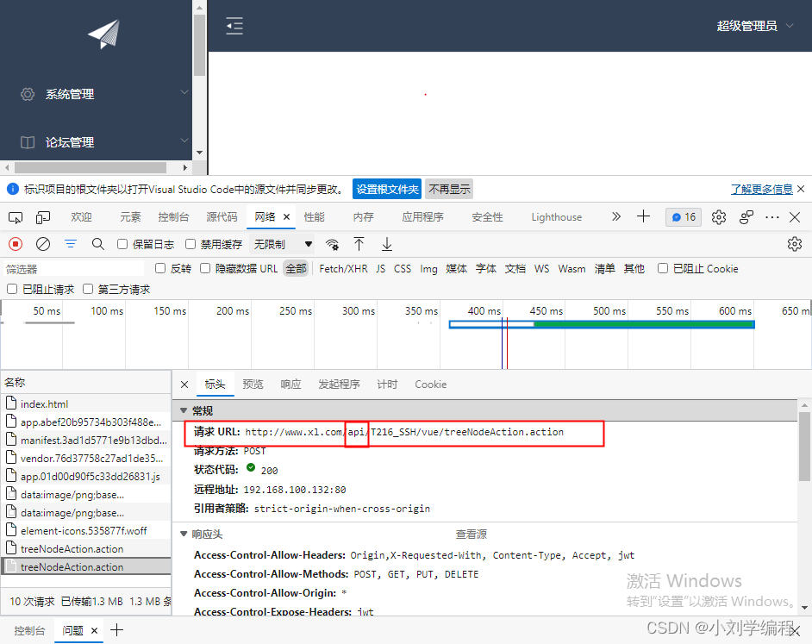Switch to the 控制台 DevTools tab
Screen dimensions: 812x644
173,217
